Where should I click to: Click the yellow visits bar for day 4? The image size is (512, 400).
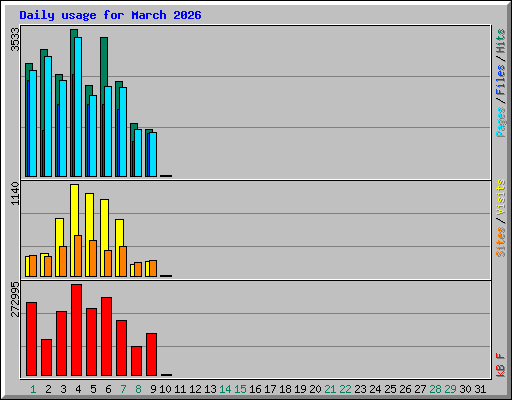[75, 210]
